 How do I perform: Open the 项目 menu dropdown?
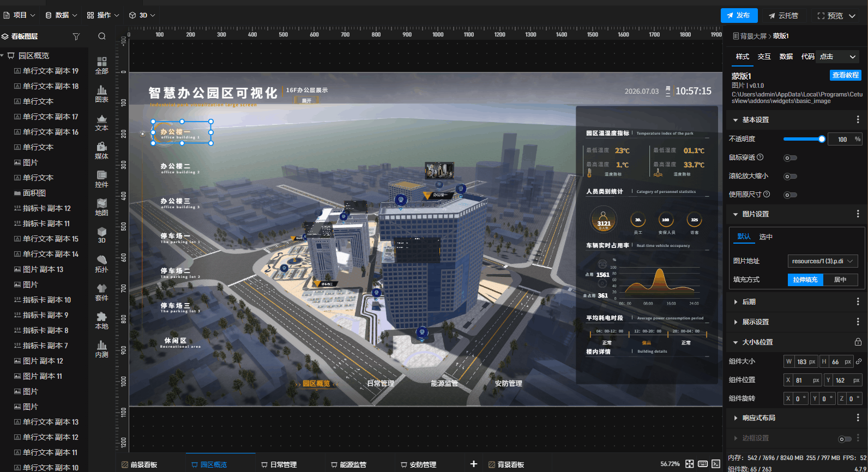point(20,15)
